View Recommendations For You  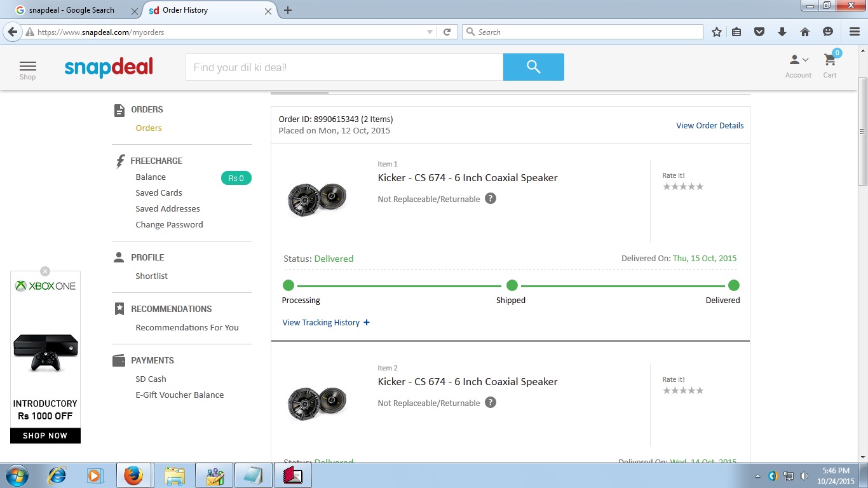[x=187, y=328]
